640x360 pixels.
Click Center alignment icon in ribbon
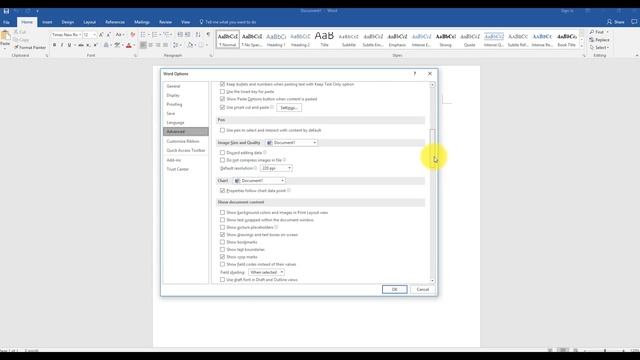151,45
